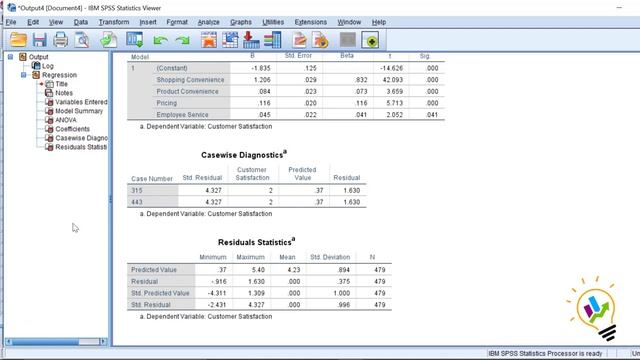Save the output document with the floppy icon

(40, 40)
